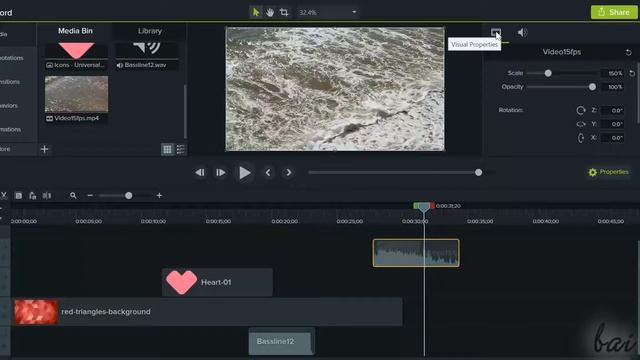This screenshot has width=640, height=360.
Task: Click the timeline Paste icon
Action: coord(33,196)
